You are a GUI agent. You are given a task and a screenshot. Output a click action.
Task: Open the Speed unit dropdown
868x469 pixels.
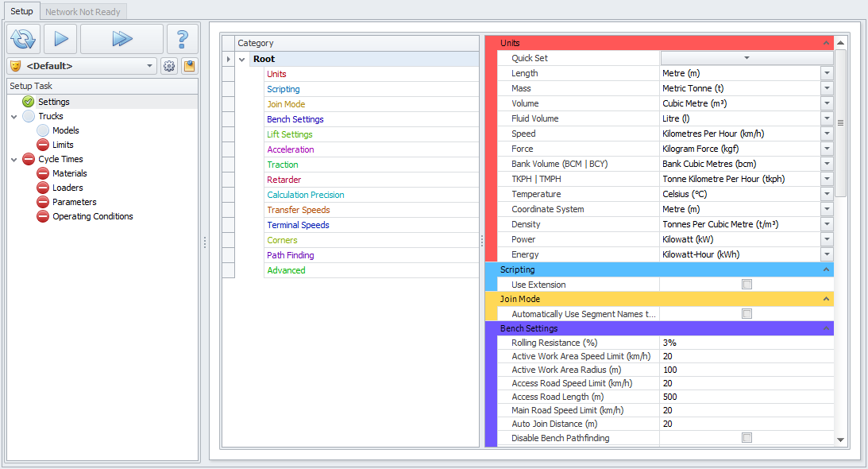tap(827, 134)
